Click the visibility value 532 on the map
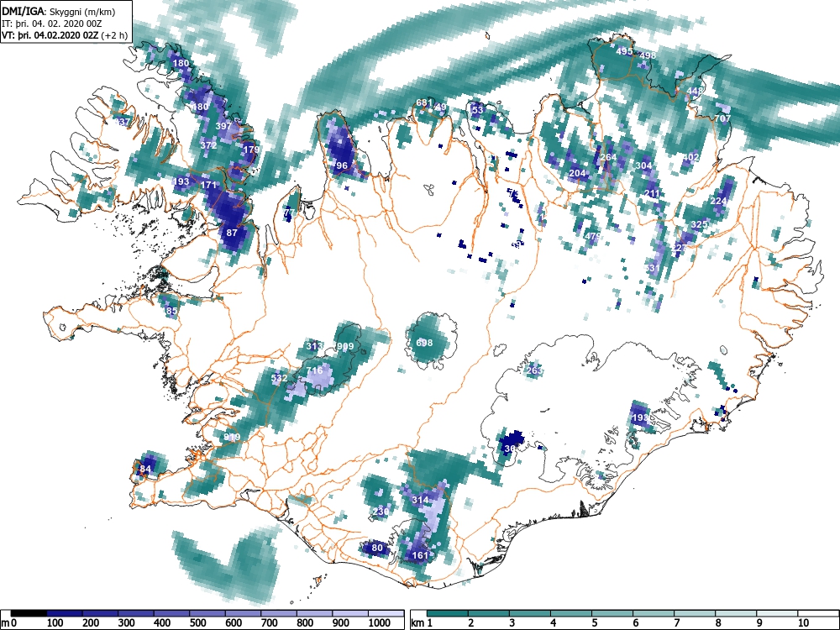 tap(279, 378)
